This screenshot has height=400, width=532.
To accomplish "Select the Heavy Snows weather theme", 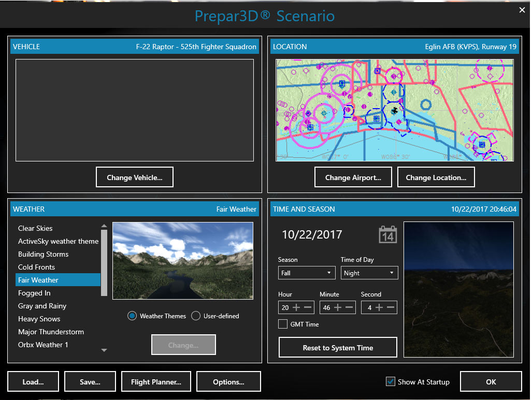I will [x=39, y=319].
